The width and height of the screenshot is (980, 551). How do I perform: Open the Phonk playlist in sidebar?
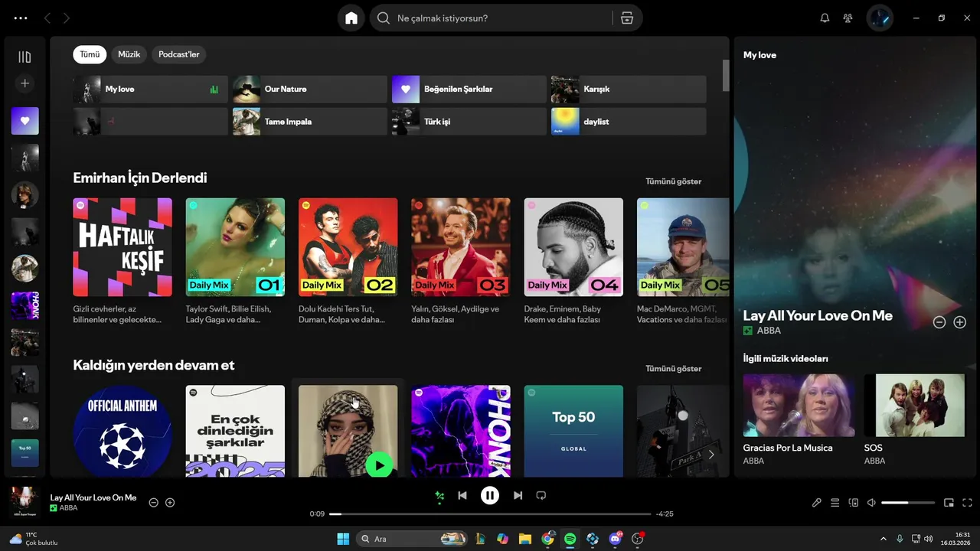tap(24, 305)
